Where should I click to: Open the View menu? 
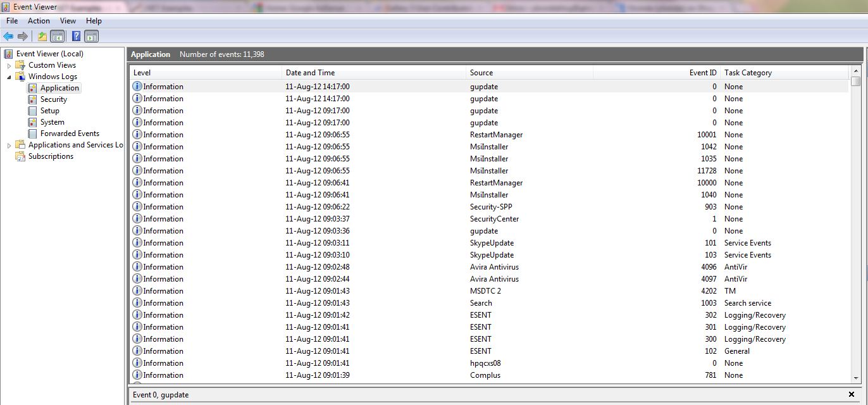click(68, 21)
